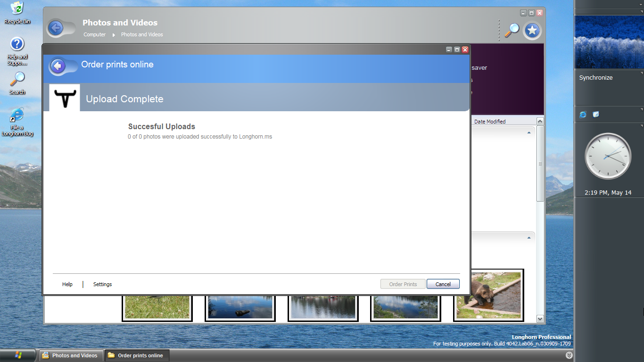Open Help in the Order prints dialog

[x=67, y=284]
